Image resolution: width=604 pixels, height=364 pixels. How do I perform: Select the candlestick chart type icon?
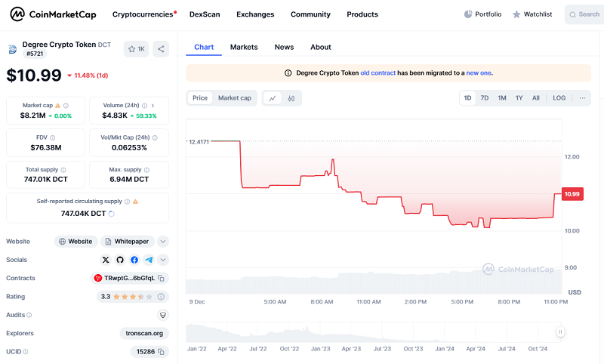pos(291,98)
